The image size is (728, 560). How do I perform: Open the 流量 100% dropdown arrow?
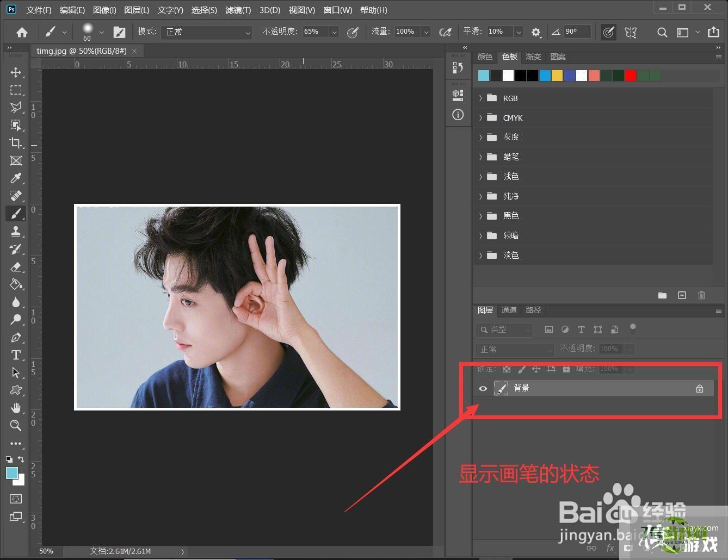pos(427,32)
